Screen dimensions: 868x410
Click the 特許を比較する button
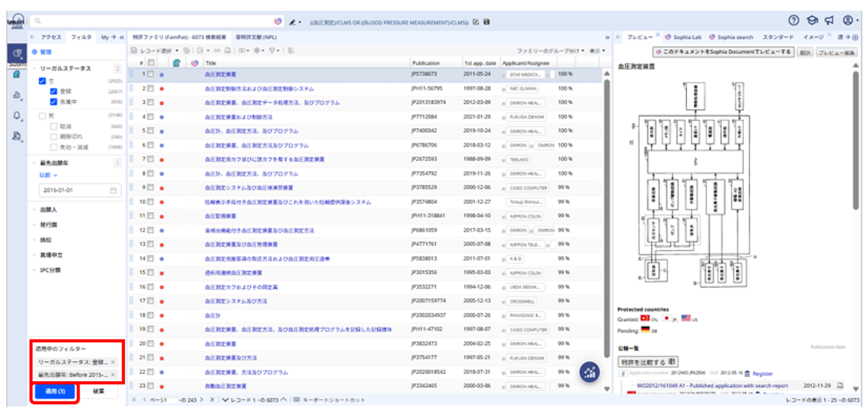[x=648, y=362]
